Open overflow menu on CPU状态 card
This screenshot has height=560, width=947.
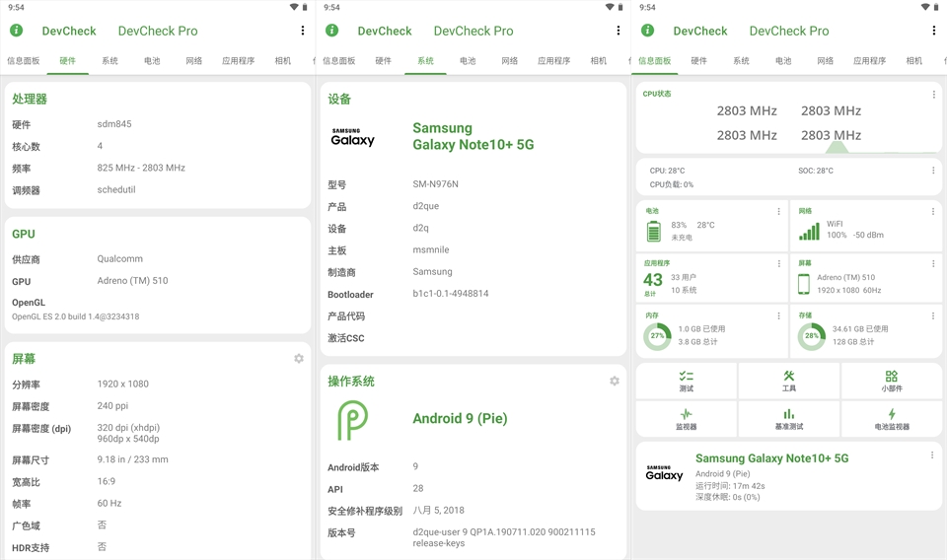click(933, 95)
